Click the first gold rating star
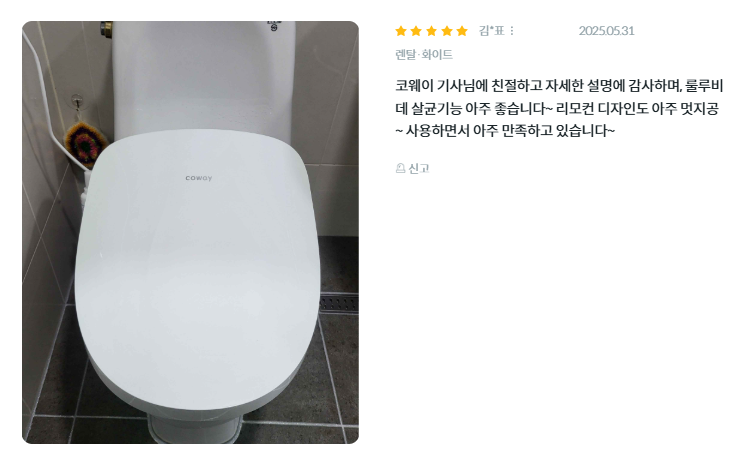Image resolution: width=743 pixels, height=458 pixels. click(401, 31)
